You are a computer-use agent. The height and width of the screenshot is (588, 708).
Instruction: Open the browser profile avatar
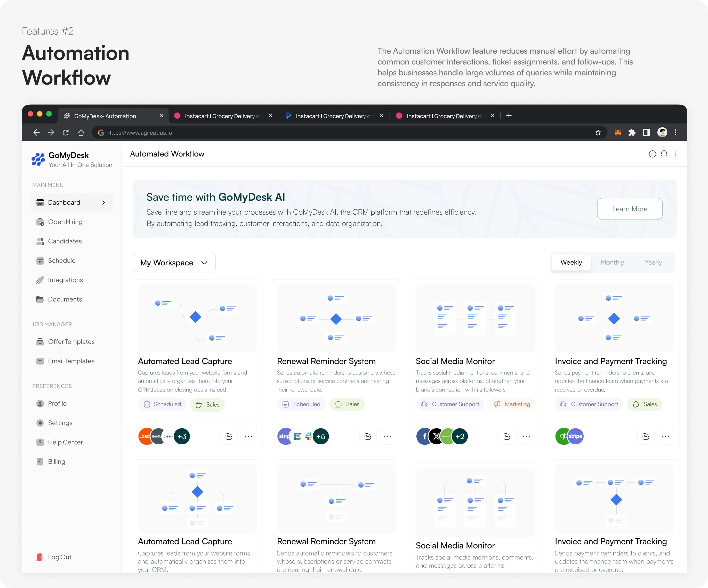[662, 132]
